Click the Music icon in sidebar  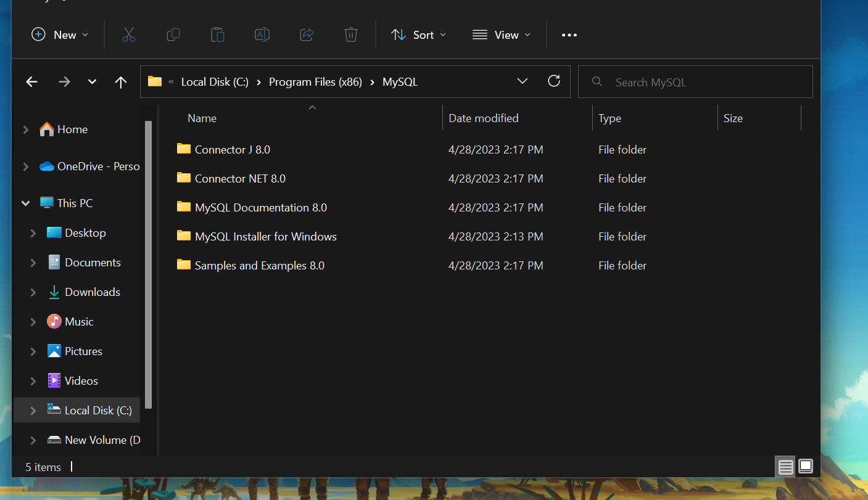pyautogui.click(x=54, y=321)
